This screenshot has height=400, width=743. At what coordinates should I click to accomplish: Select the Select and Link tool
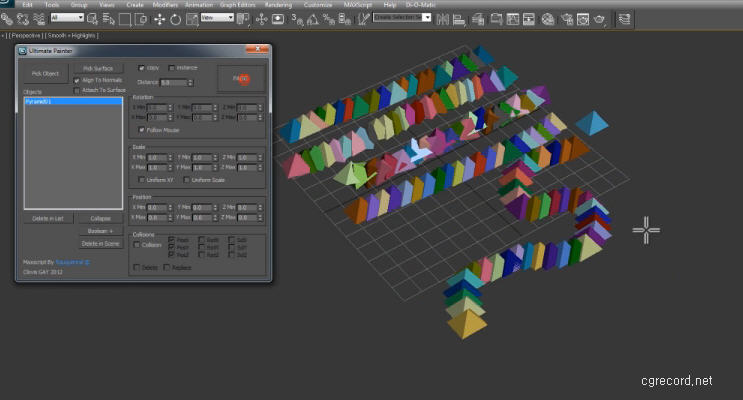(7, 19)
